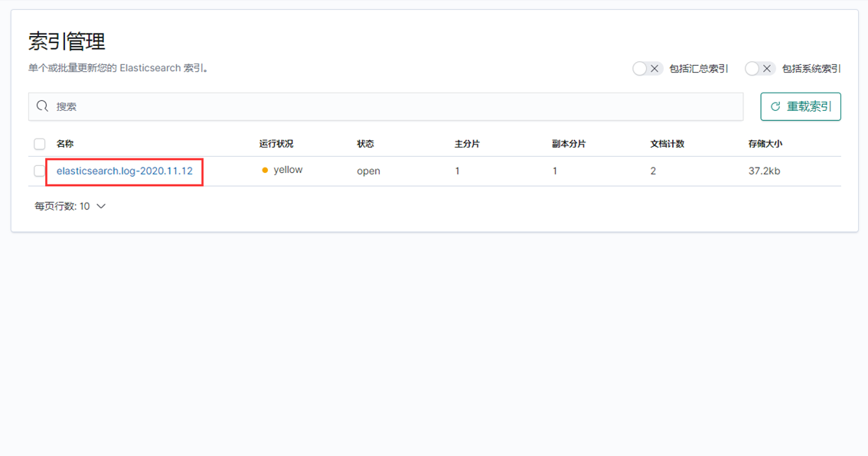Screen dimensions: 868x456
Task: Sort by the 副本分片 column header
Action: (569, 144)
